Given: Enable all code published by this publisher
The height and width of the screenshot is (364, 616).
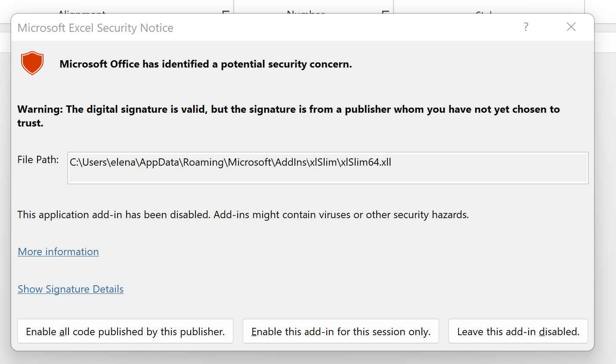Looking at the screenshot, I should (x=125, y=331).
